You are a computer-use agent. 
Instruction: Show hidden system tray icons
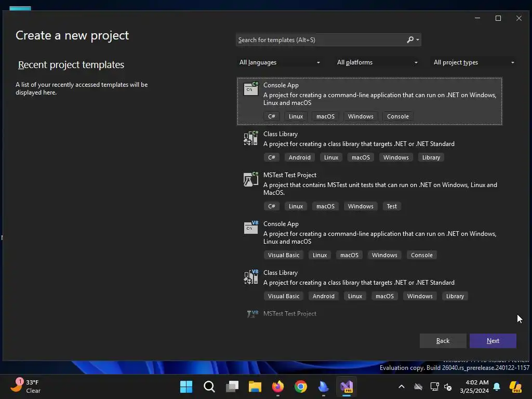(402, 387)
